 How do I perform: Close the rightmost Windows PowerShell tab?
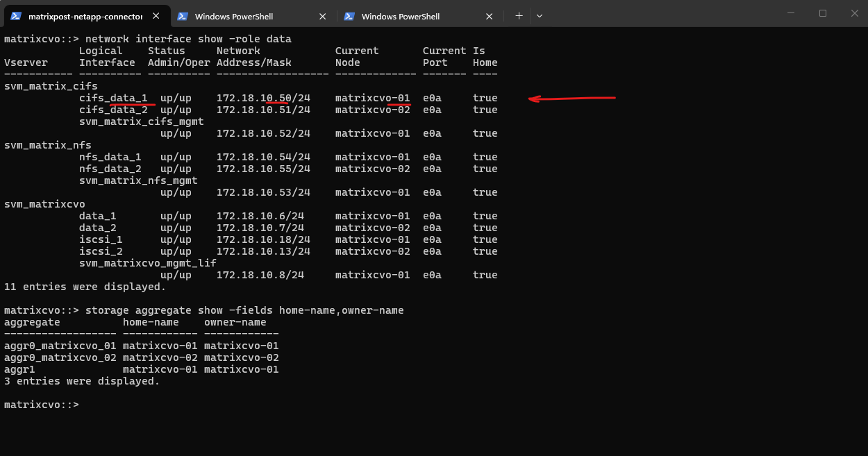(x=489, y=16)
